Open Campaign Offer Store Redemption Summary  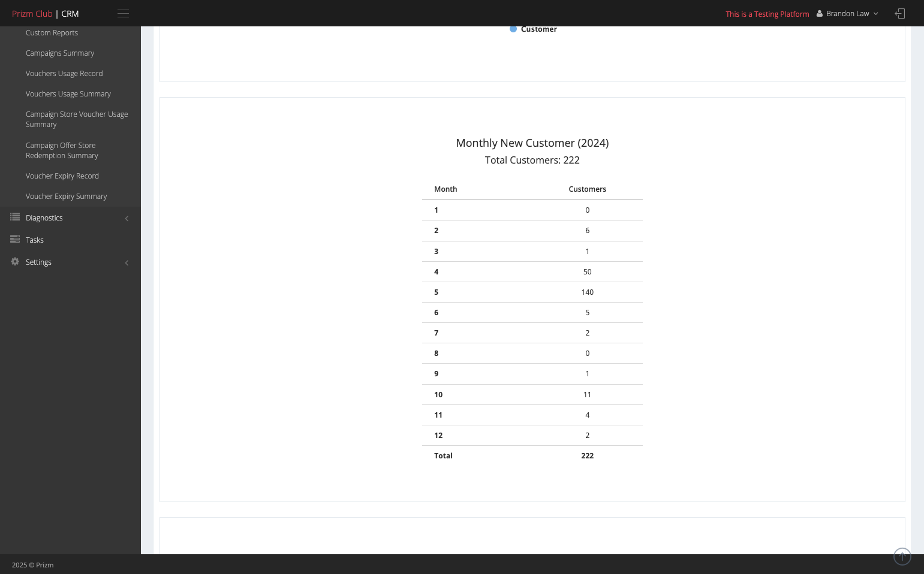coord(62,150)
